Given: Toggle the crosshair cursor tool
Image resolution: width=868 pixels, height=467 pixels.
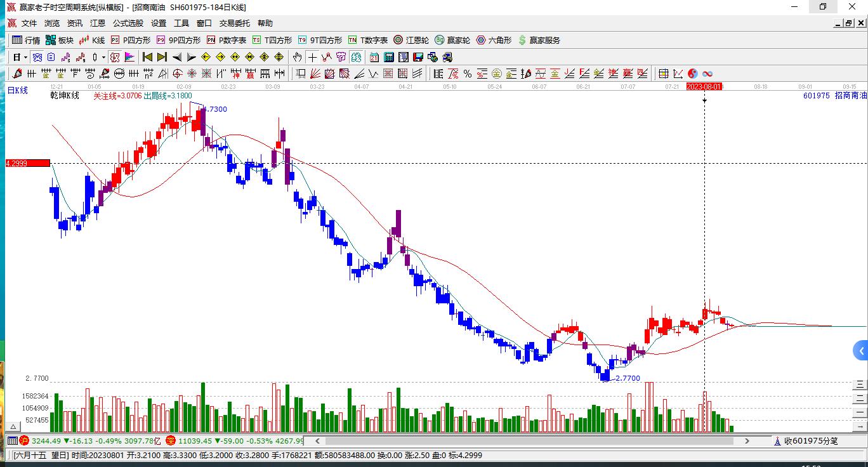Looking at the screenshot, I should click(x=312, y=57).
